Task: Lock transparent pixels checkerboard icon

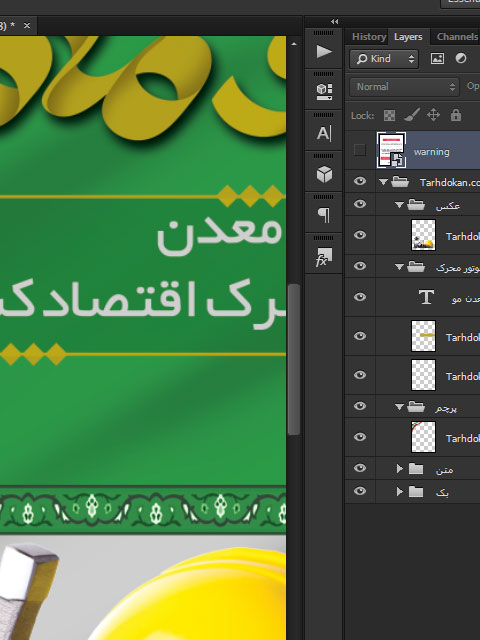Action: click(x=389, y=116)
